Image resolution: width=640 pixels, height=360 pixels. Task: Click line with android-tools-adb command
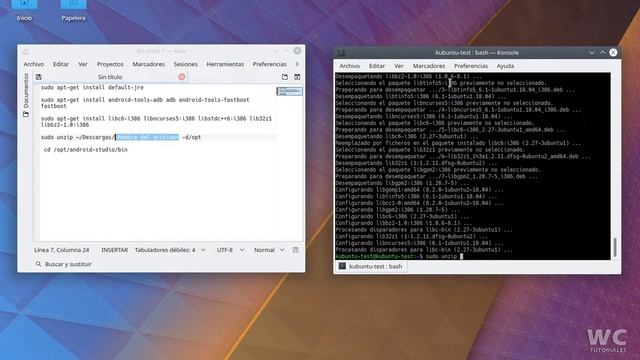click(145, 103)
